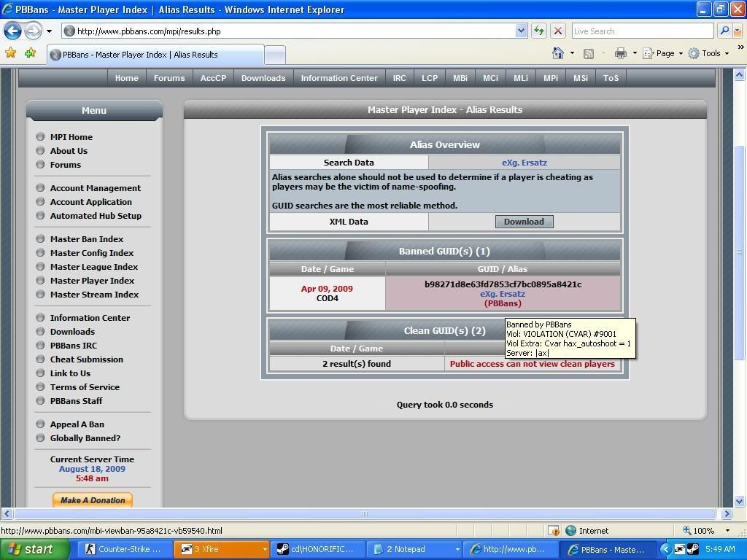Viewport: 747px width, 560px height.
Task: Print the page using the printer icon
Action: click(620, 53)
